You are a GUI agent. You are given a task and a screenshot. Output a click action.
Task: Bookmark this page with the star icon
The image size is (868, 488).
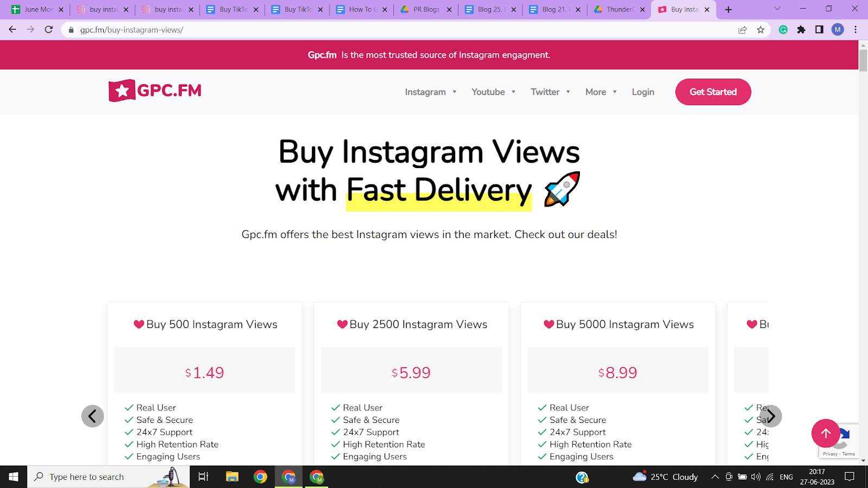[761, 30]
